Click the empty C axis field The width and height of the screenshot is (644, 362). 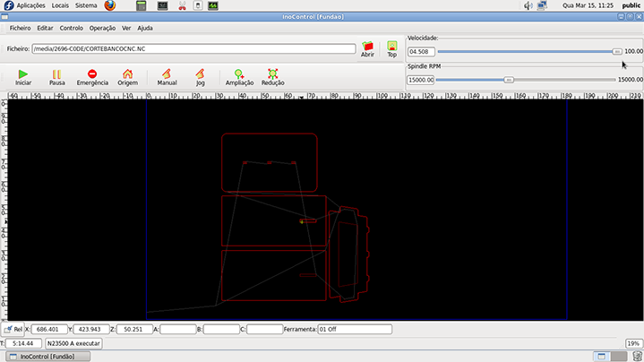click(x=264, y=329)
